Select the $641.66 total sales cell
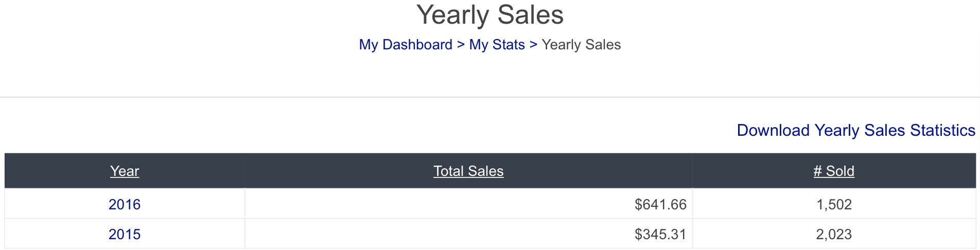Screen dimensions: 980x250 point(468,204)
